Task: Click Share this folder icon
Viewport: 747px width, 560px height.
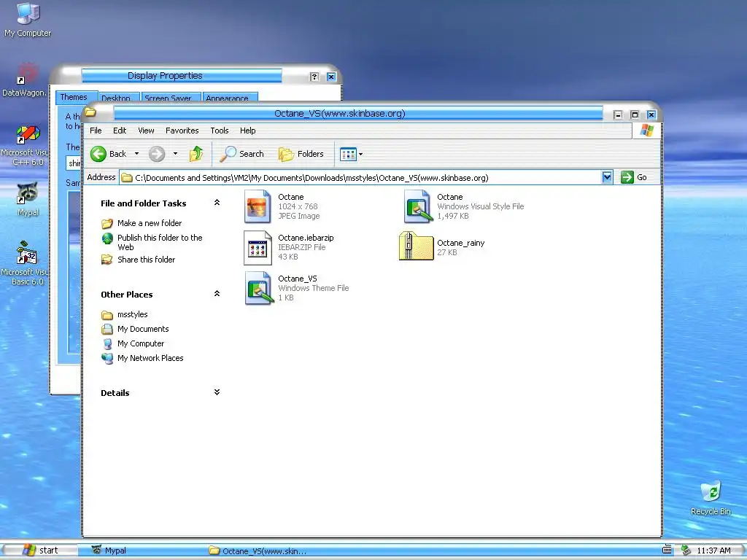Action: coord(107,260)
